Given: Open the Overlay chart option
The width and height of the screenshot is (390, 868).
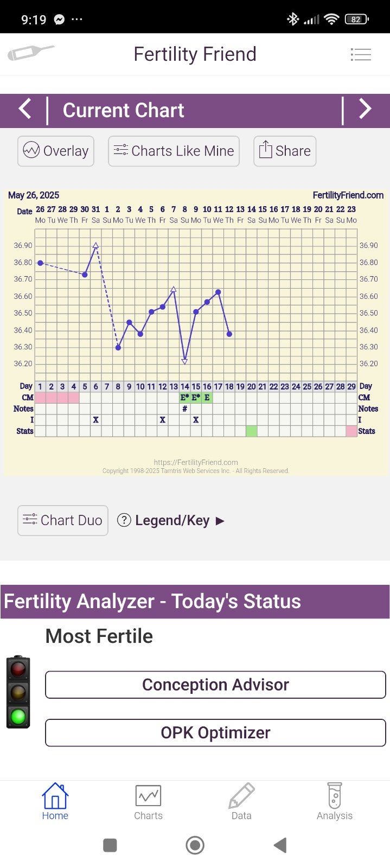Looking at the screenshot, I should point(56,151).
